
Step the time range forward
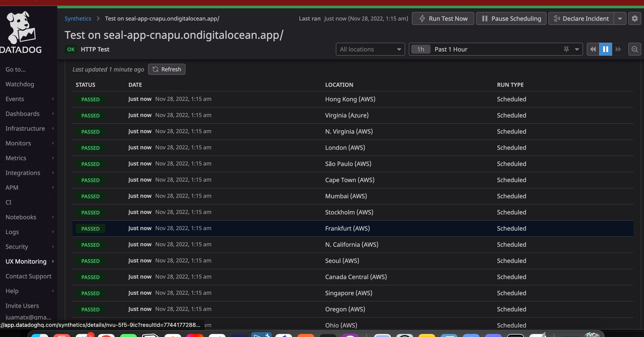coord(618,49)
